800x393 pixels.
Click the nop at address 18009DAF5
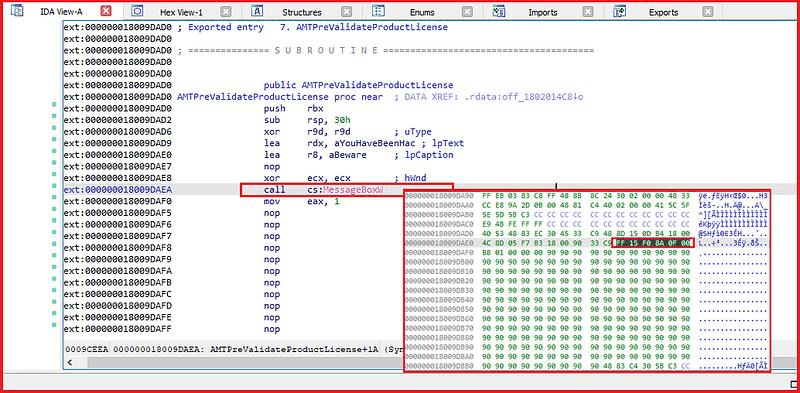tap(272, 213)
